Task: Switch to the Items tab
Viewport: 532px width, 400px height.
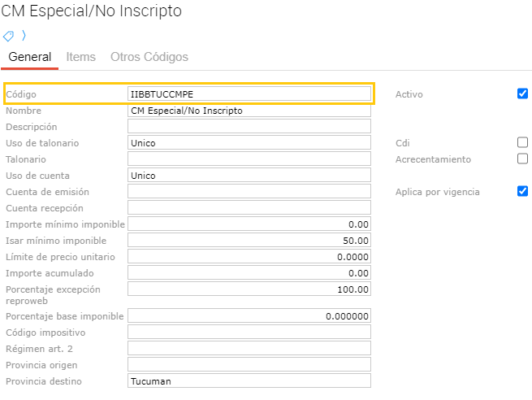Action: [80, 57]
